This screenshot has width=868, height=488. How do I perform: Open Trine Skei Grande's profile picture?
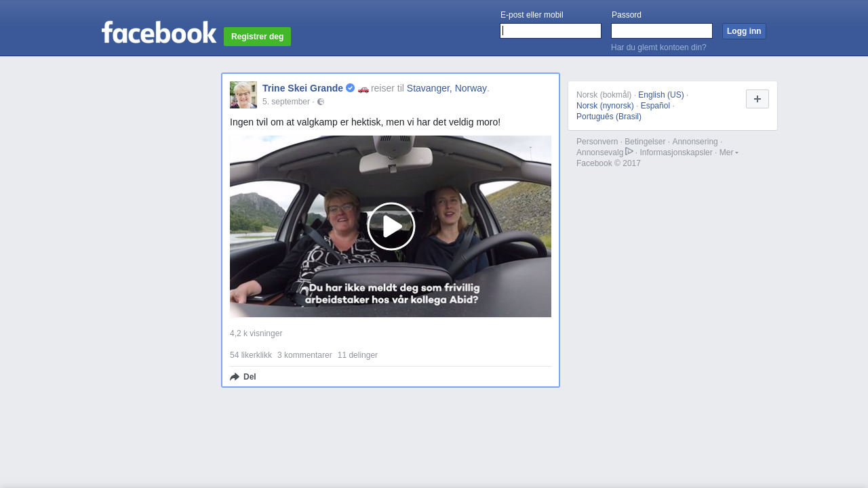[x=243, y=95]
